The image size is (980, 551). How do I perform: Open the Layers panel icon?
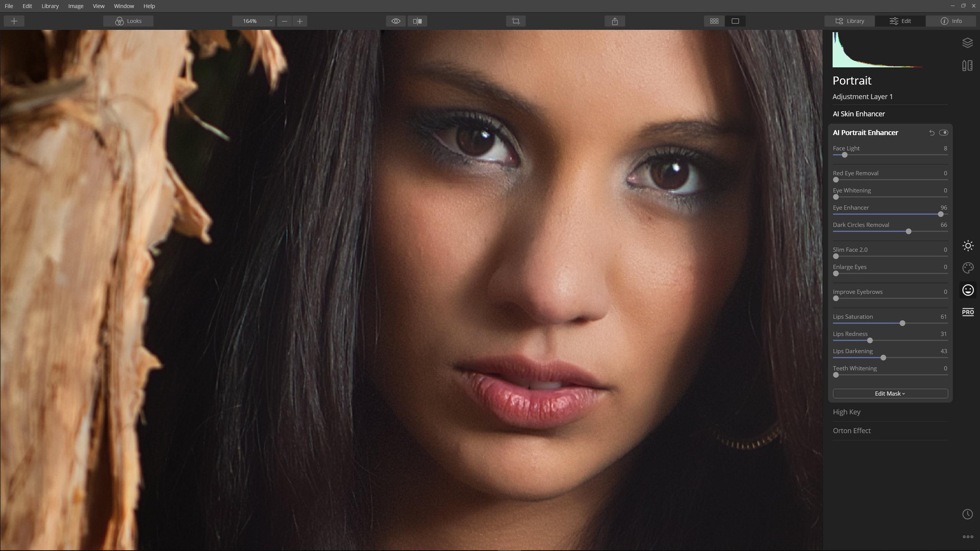[x=967, y=43]
